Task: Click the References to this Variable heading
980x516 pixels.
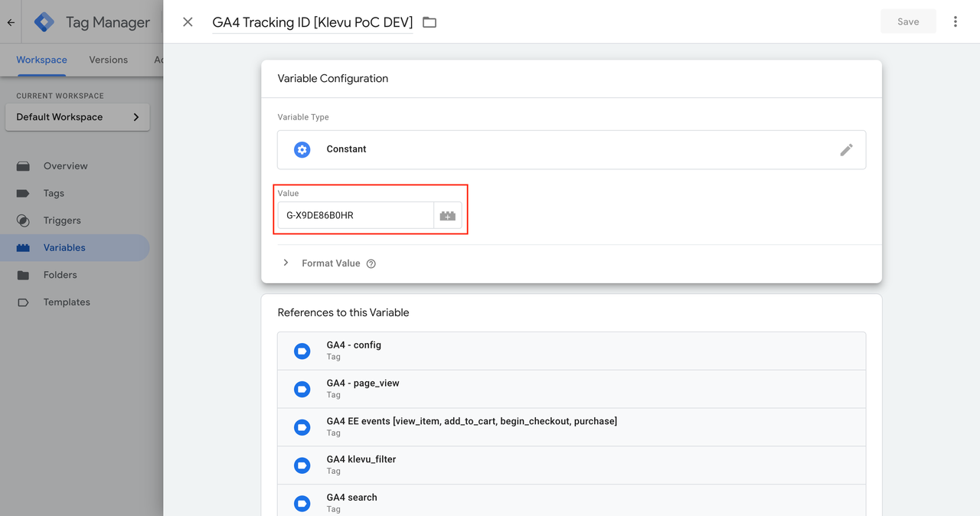Action: 343,312
